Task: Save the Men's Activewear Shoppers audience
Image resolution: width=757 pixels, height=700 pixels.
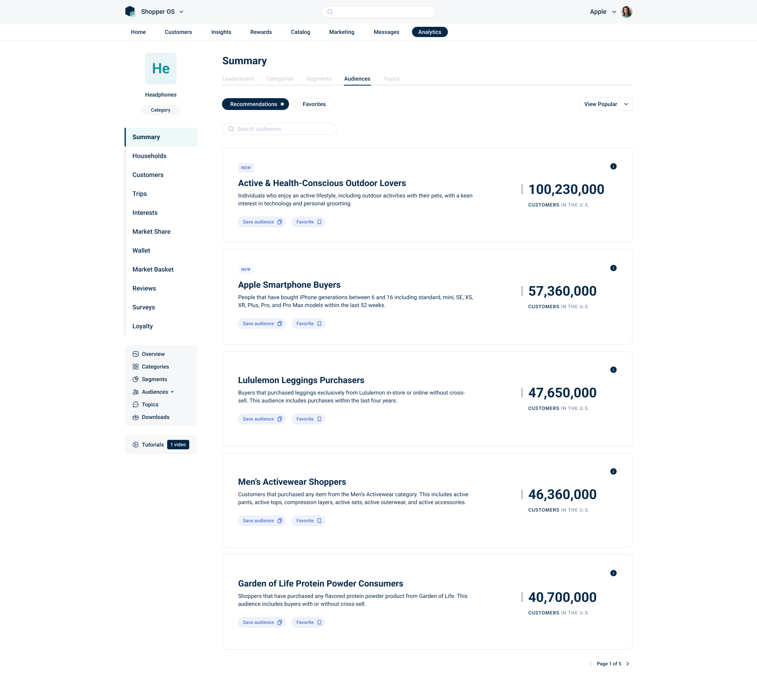Action: point(262,521)
